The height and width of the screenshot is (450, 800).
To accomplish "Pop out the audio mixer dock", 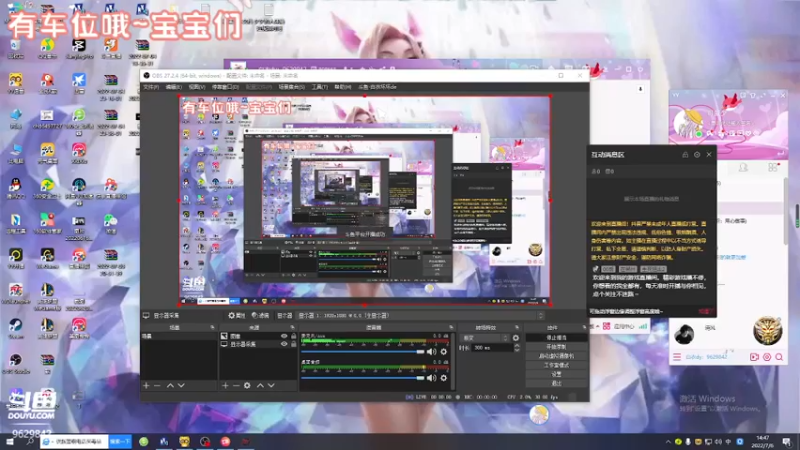I will tap(451, 328).
